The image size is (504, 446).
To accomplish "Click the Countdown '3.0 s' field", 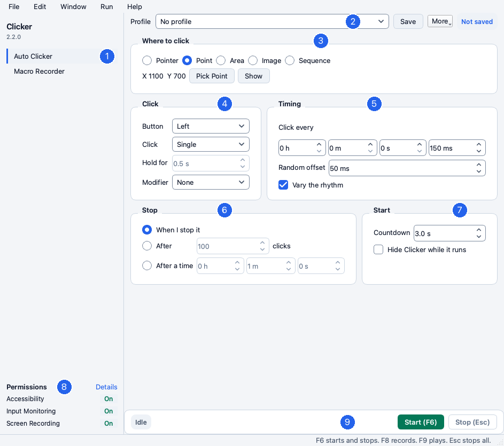I will (x=449, y=233).
